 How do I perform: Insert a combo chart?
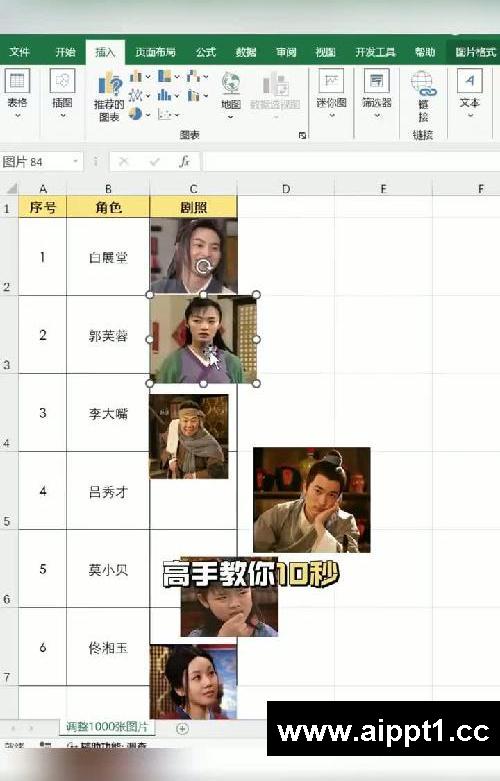(194, 95)
